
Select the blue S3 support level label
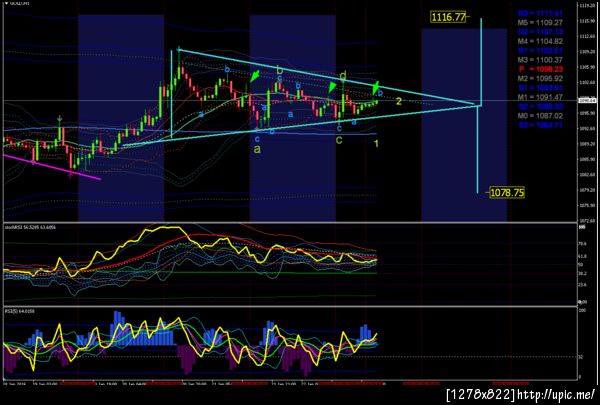540,125
